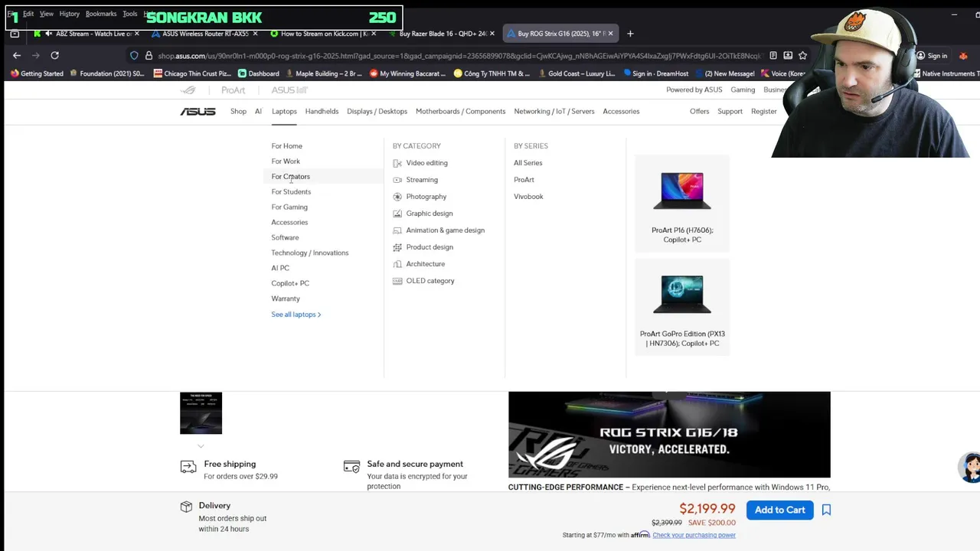This screenshot has width=980, height=551.
Task: Go back using the browser back arrow
Action: click(x=17, y=55)
